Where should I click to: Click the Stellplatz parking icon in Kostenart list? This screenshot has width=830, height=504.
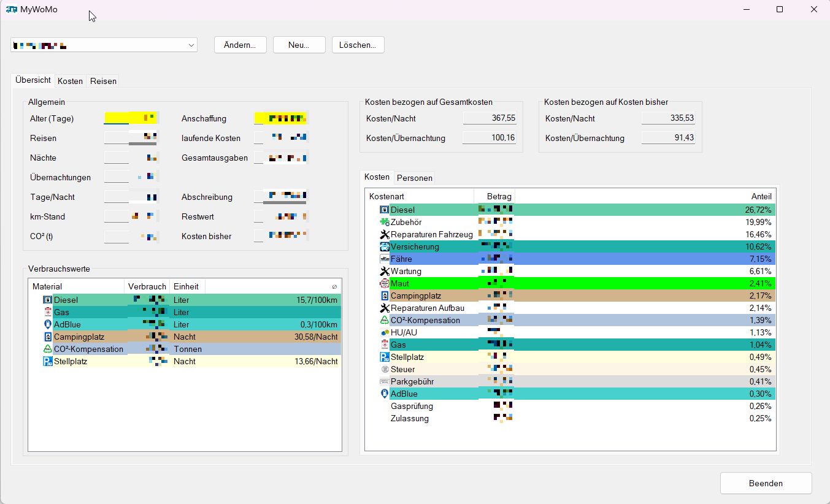[385, 357]
